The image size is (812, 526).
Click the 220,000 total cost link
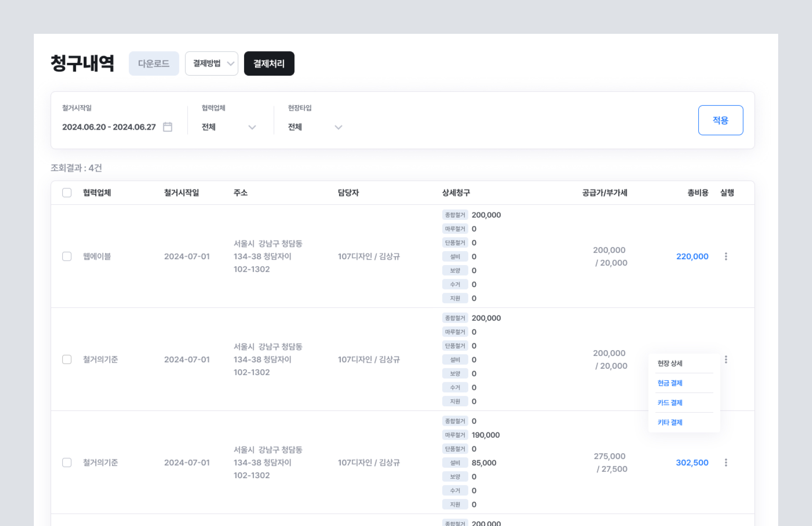692,256
